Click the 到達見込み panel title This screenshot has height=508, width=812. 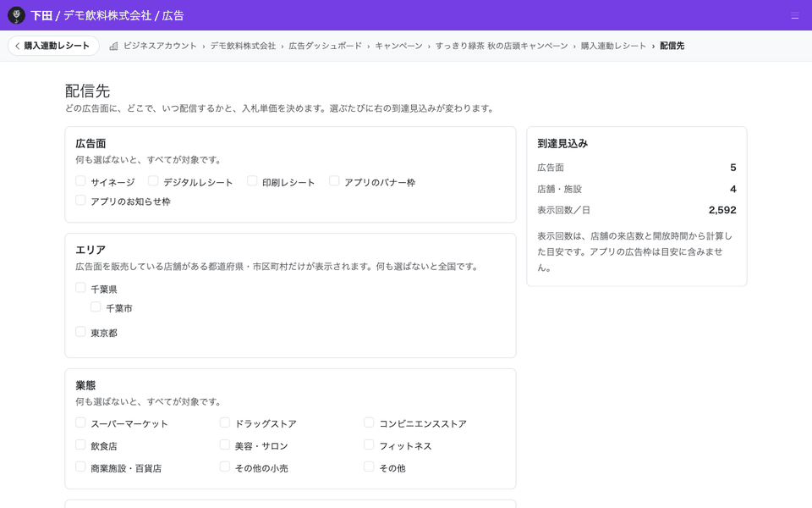coord(562,144)
